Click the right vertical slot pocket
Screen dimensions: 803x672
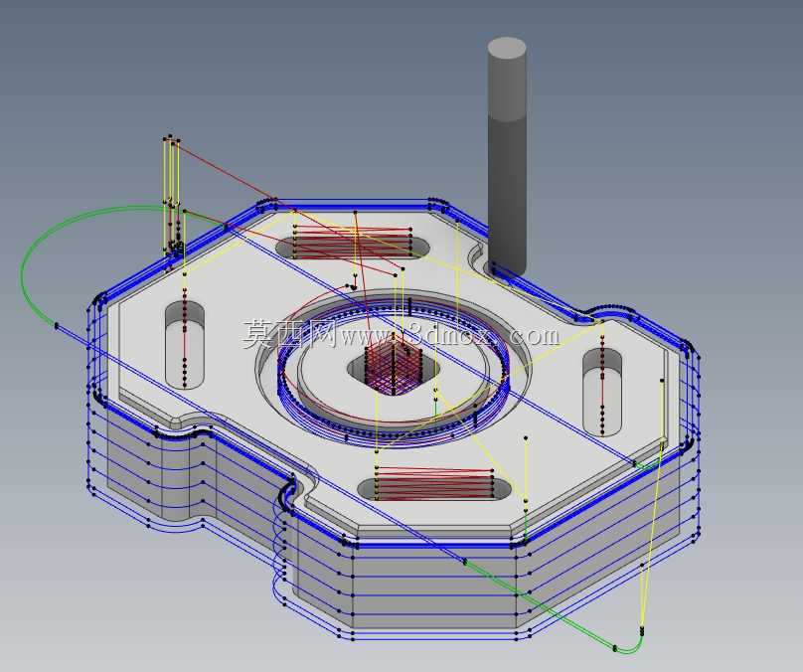(x=602, y=393)
